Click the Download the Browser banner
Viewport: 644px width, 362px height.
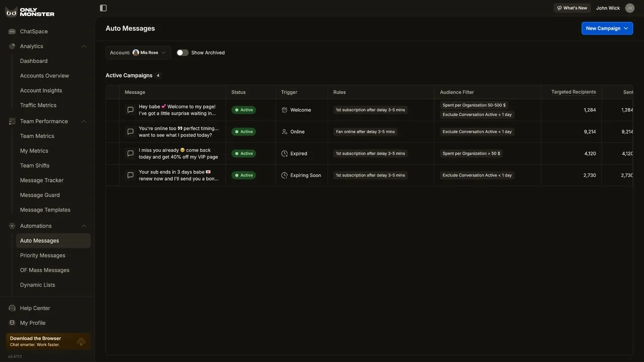click(x=48, y=341)
